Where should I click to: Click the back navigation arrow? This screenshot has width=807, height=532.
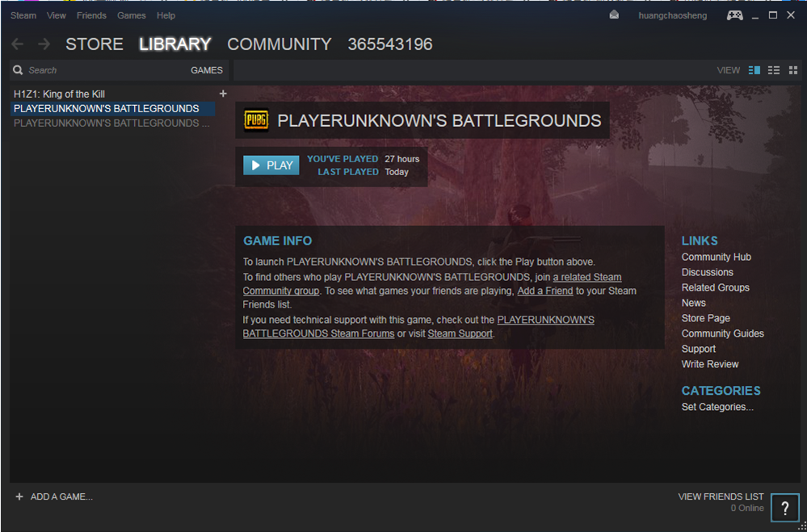(18, 44)
